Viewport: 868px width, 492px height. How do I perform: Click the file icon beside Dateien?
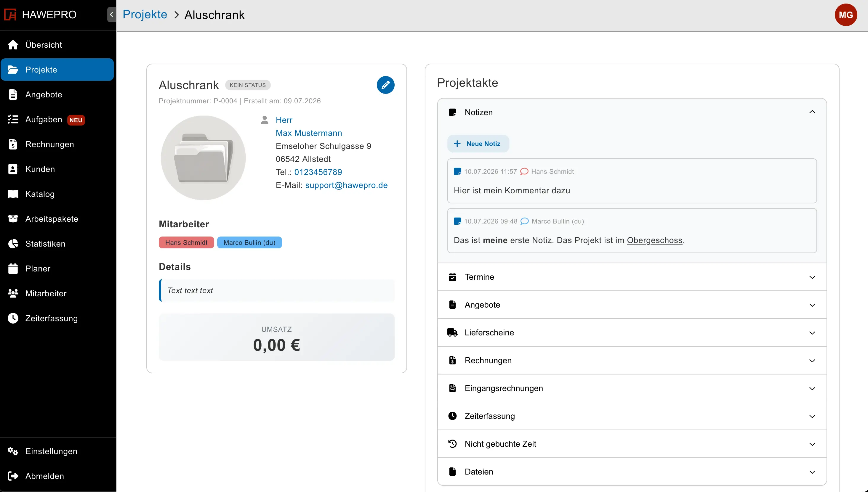click(x=452, y=471)
